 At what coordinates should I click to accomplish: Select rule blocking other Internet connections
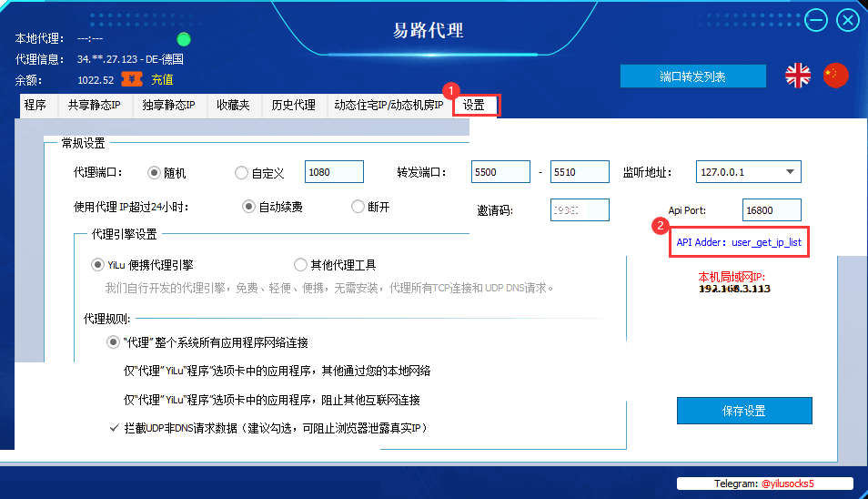[271, 400]
